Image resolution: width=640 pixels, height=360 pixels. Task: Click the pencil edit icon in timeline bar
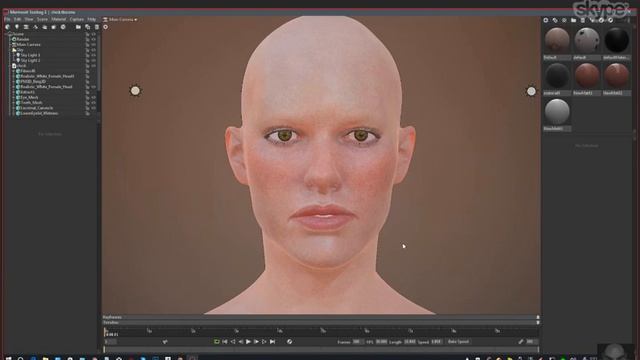point(521,342)
